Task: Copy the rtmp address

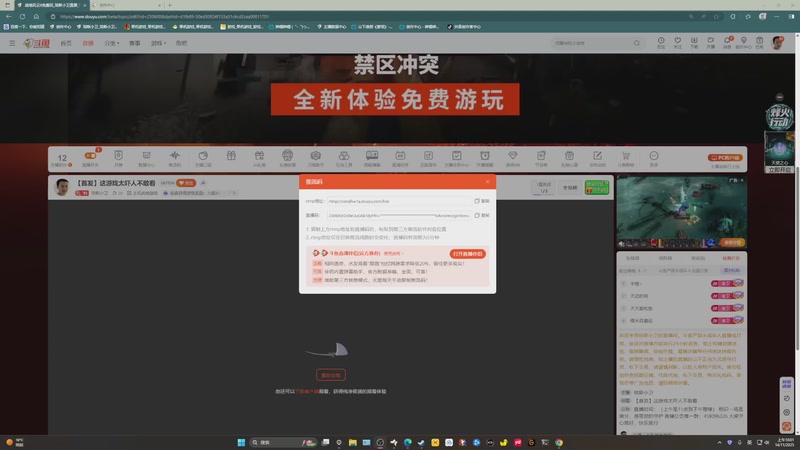Action: (482, 201)
